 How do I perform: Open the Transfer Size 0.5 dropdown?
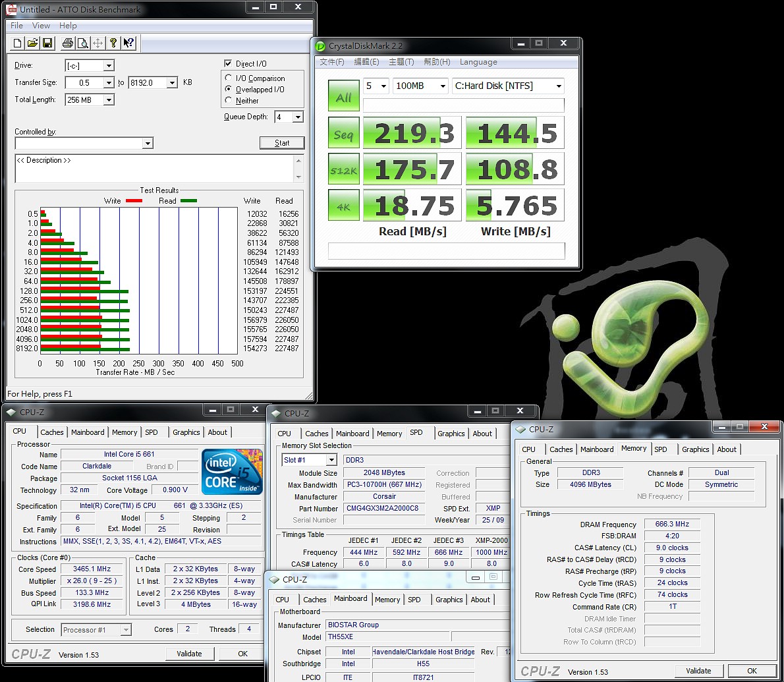(109, 82)
